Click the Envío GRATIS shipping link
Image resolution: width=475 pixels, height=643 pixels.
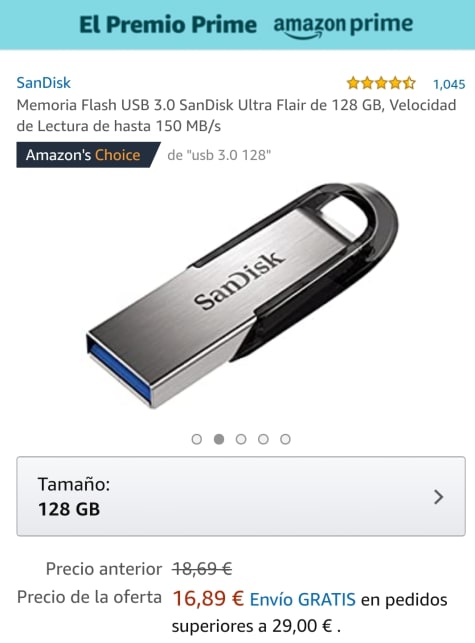coord(303,600)
